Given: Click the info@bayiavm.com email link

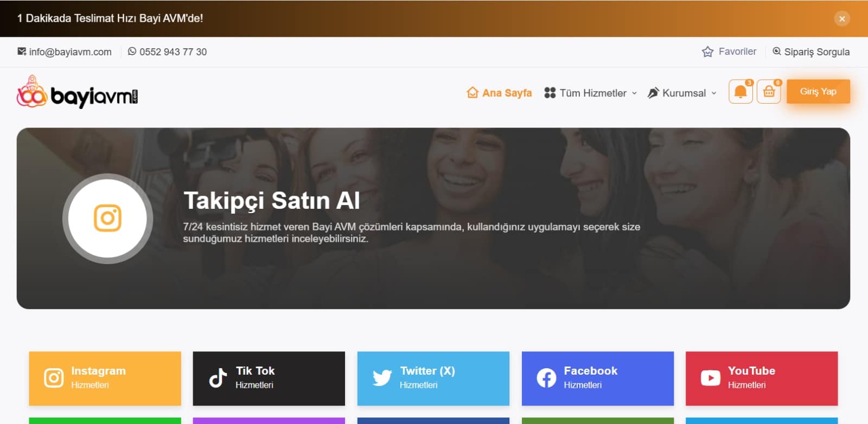Looking at the screenshot, I should 65,52.
